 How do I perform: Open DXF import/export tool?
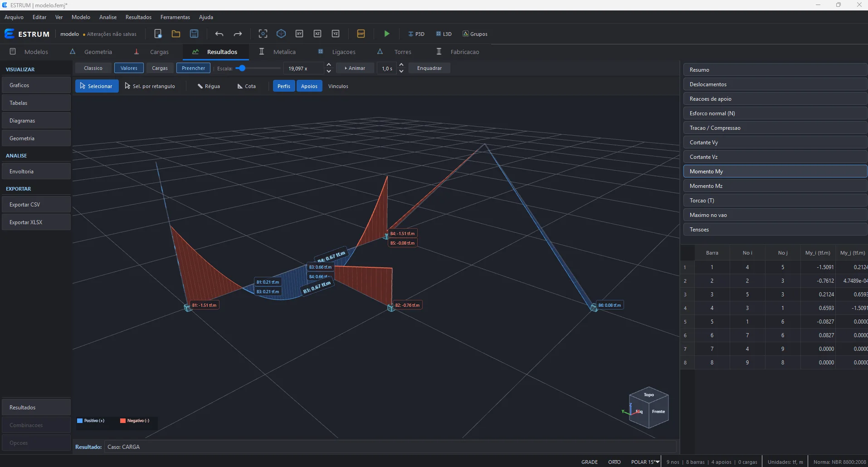pyautogui.click(x=361, y=34)
